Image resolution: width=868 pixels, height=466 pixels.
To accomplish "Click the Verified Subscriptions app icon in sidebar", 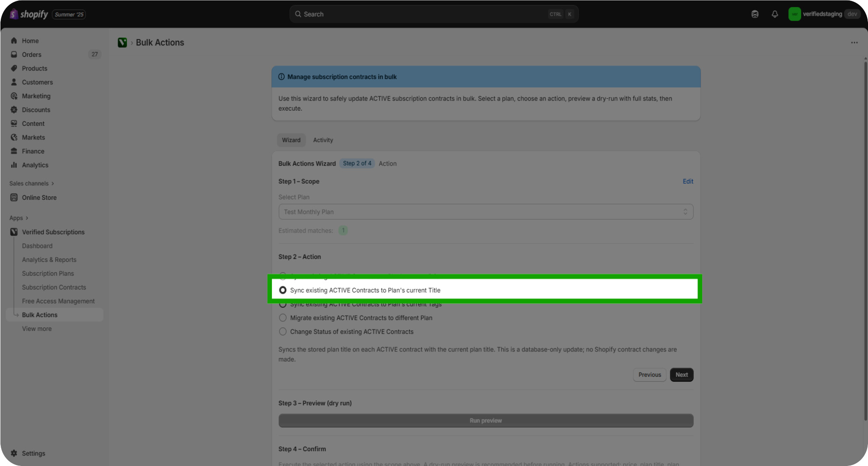I will [14, 232].
